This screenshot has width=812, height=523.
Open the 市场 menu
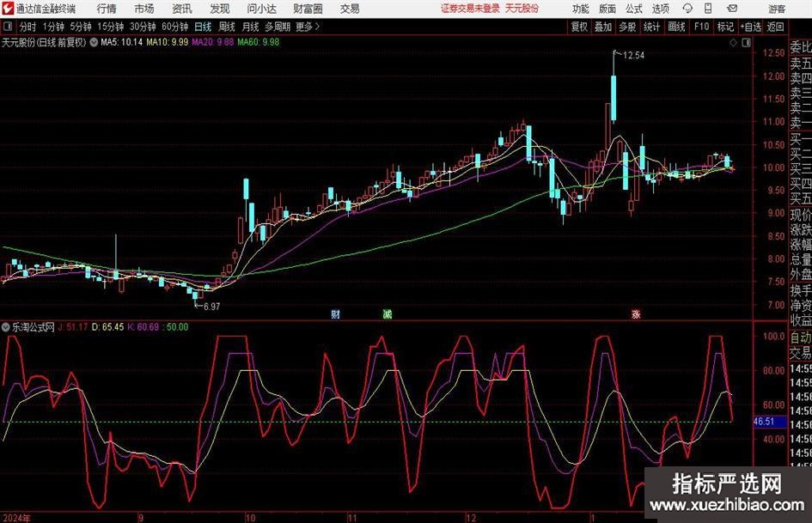pyautogui.click(x=144, y=9)
